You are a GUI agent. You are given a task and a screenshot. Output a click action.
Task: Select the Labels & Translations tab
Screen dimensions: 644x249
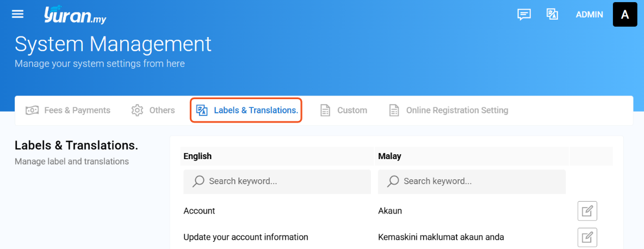point(246,110)
